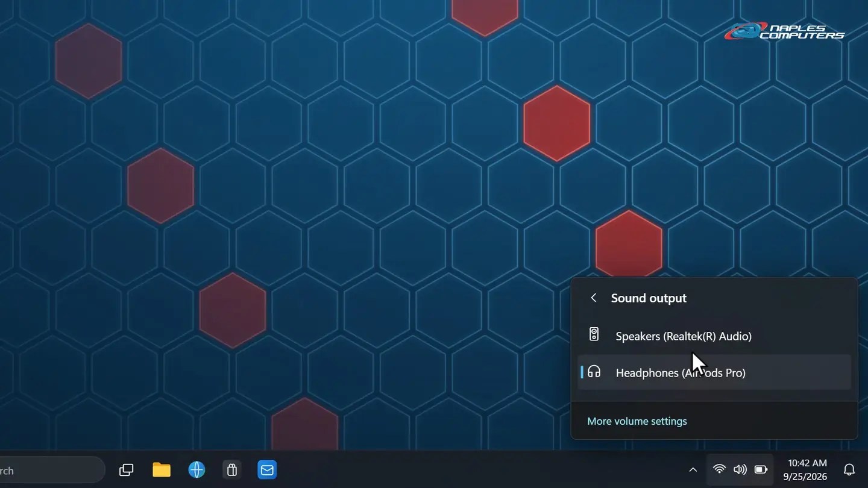Image resolution: width=868 pixels, height=488 pixels.
Task: Click the battery status tray icon
Action: tap(761, 469)
